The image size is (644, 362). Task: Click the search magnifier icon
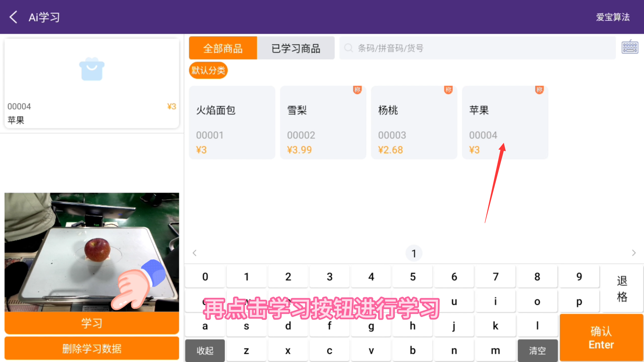pyautogui.click(x=348, y=48)
